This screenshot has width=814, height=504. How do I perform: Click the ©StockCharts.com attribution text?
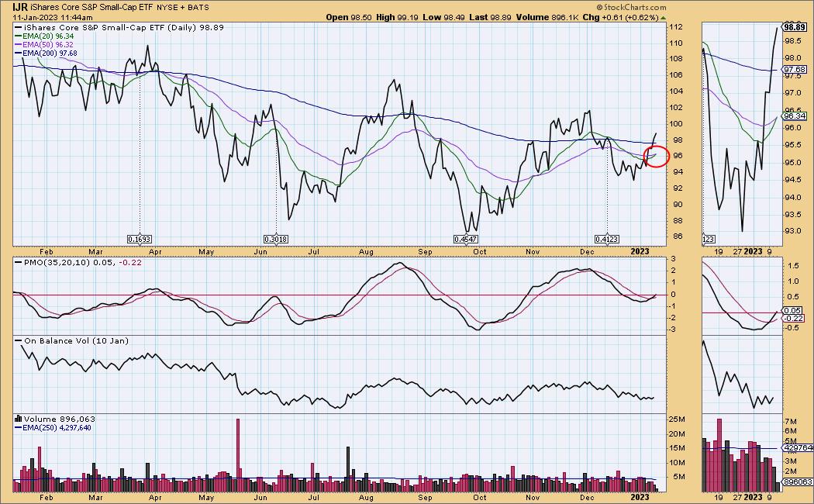pyautogui.click(x=631, y=7)
